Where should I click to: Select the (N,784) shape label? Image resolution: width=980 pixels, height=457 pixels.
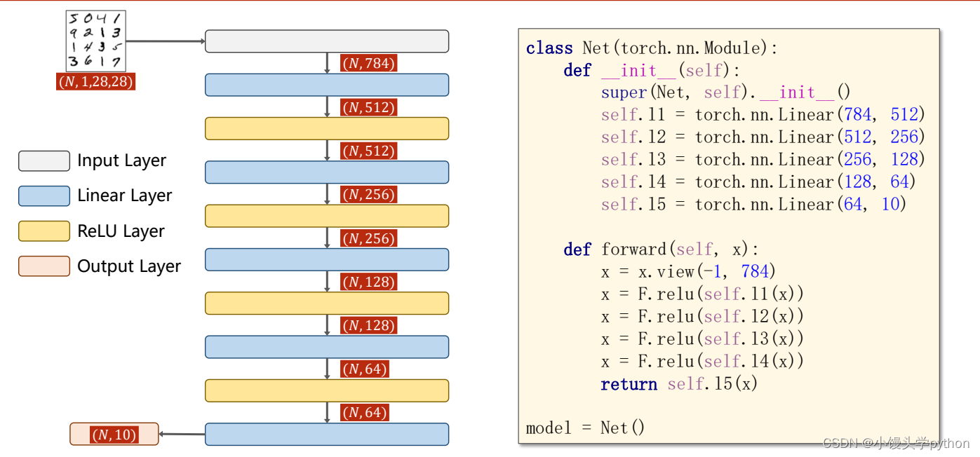pyautogui.click(x=368, y=63)
